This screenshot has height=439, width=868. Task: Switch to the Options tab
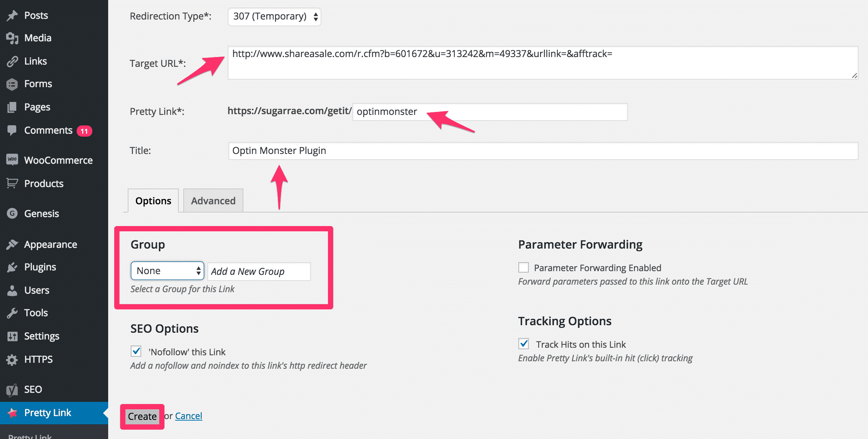153,201
